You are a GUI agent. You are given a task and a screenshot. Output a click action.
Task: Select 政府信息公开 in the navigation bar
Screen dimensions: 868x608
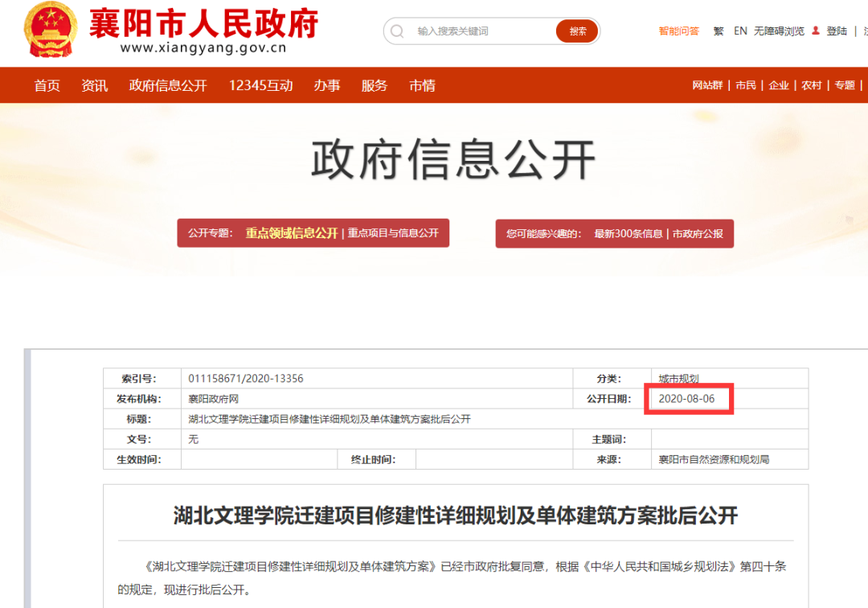[x=168, y=85]
